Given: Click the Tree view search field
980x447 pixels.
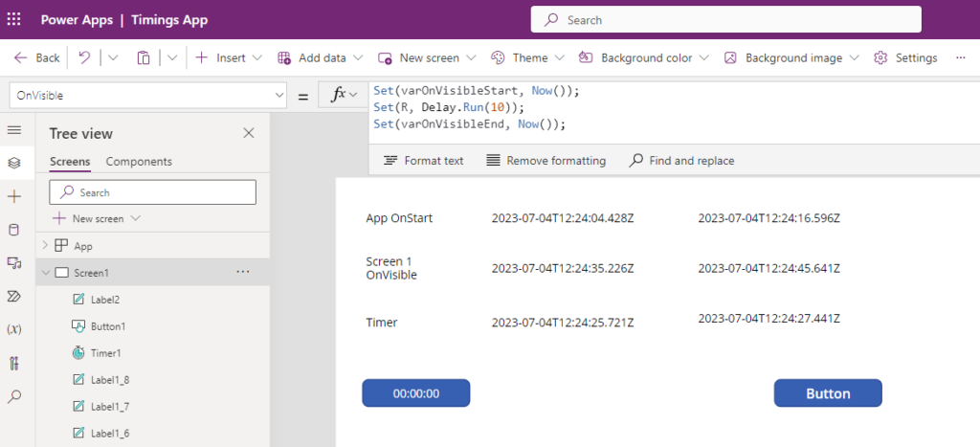Looking at the screenshot, I should (152, 192).
